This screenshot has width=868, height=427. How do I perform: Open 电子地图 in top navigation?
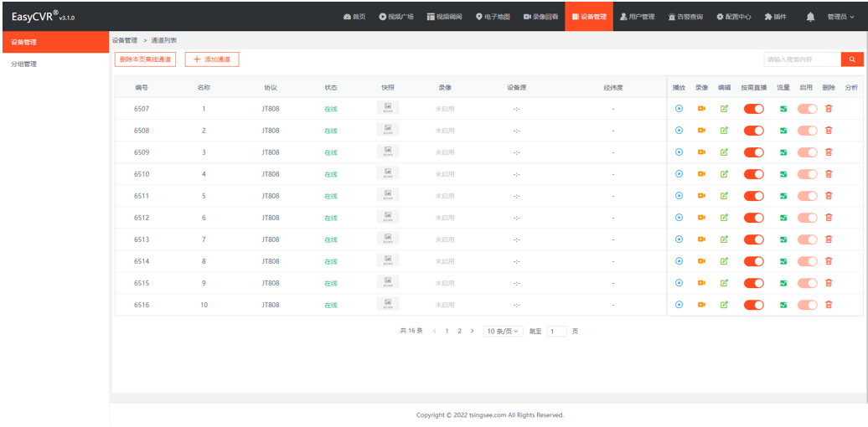[493, 17]
